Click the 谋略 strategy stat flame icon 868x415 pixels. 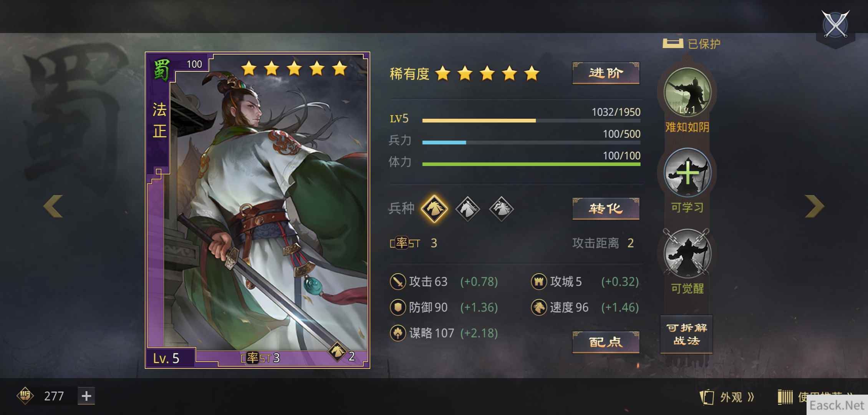pos(398,333)
